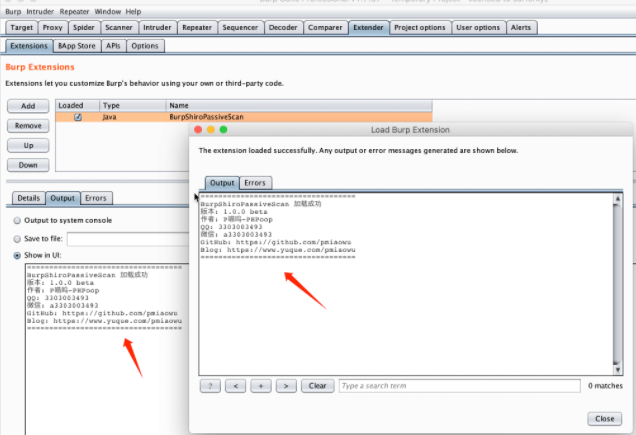The height and width of the screenshot is (435, 636).
Task: Switch to the Decoder tab
Action: 283,28
